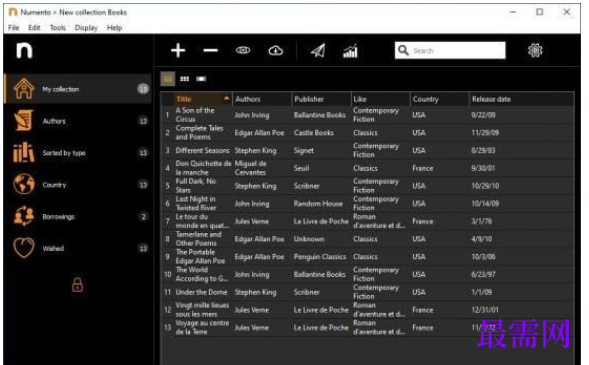589x365 pixels.
Task: Switch to the card detail view toggle
Action: point(201,79)
